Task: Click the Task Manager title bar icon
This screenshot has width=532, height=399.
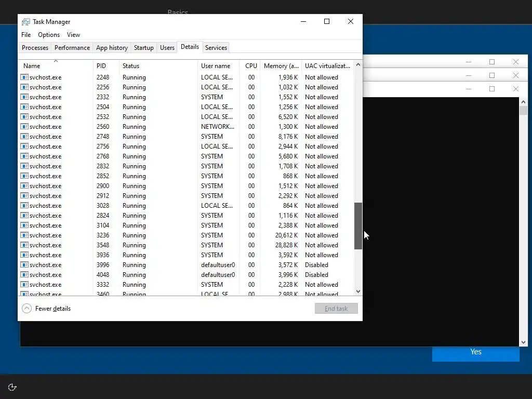Action: [x=25, y=22]
